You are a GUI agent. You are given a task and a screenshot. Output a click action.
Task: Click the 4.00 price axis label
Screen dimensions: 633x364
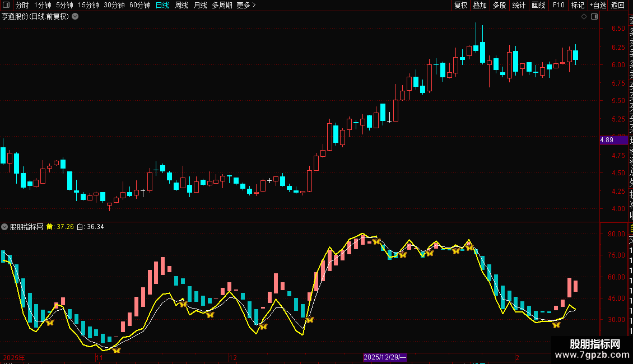[618, 209]
